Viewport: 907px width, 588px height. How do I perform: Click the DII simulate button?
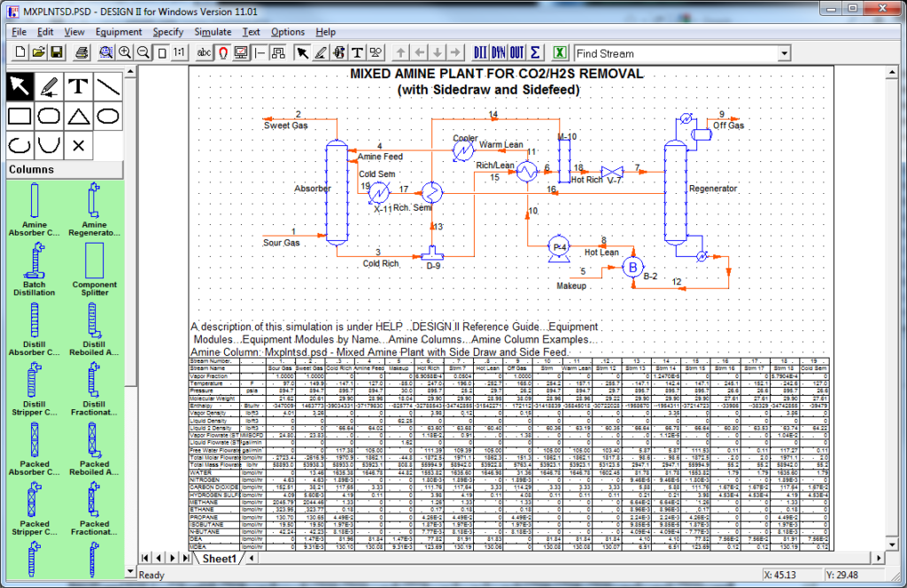(480, 52)
